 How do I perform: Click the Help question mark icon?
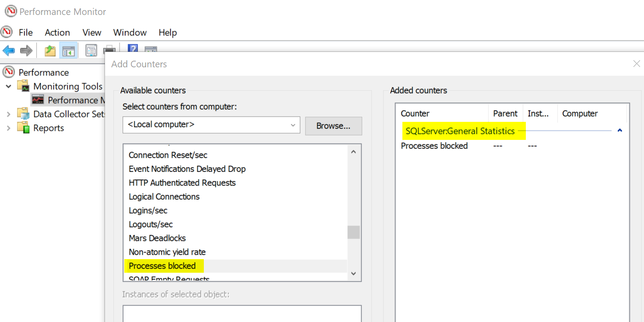pos(133,49)
